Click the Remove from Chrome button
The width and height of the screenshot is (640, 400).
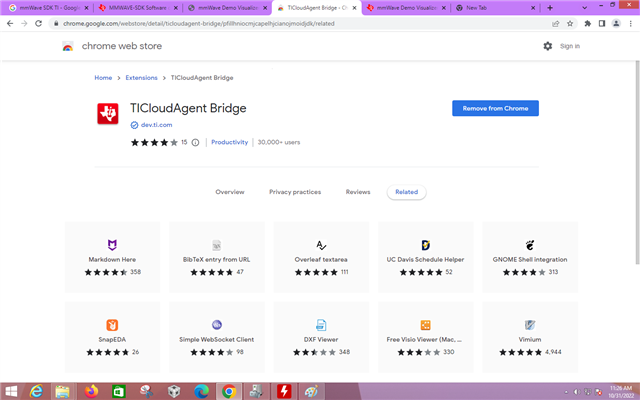(x=496, y=108)
